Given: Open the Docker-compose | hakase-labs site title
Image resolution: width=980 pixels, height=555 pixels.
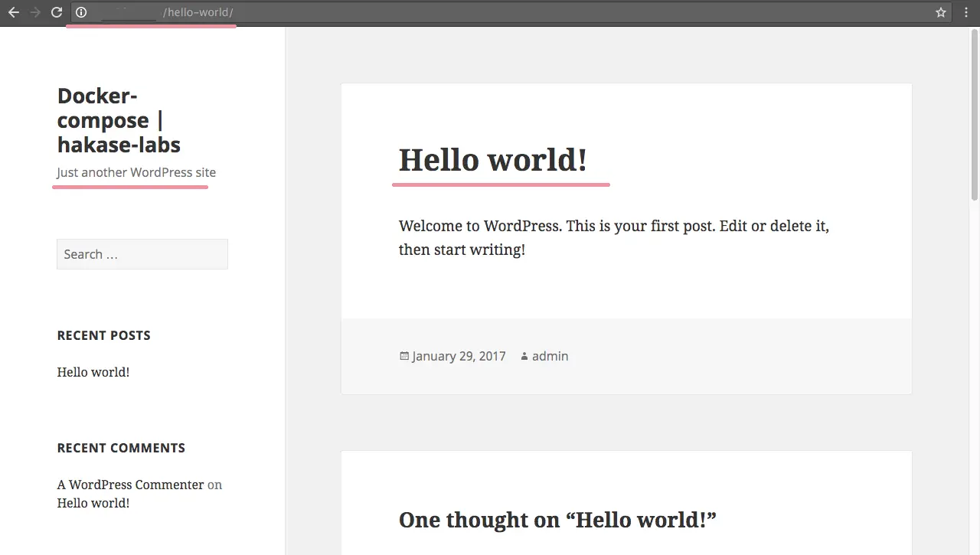Looking at the screenshot, I should point(119,120).
